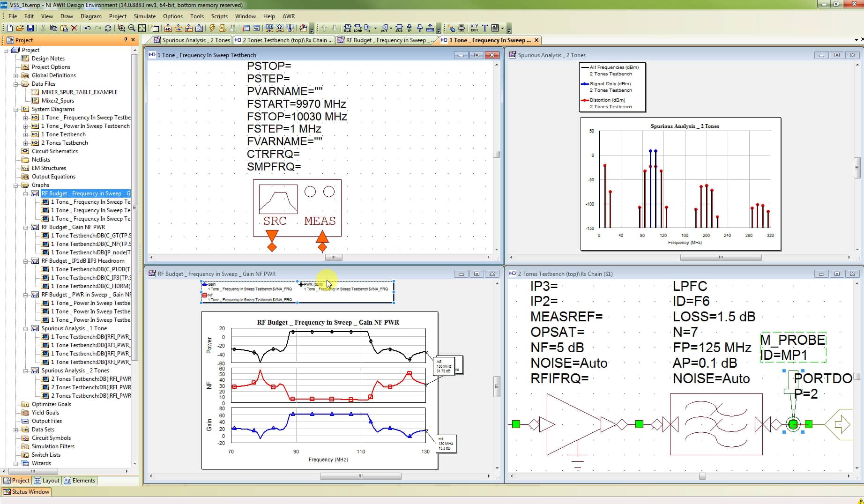Toggle the Project panel auto-hide pin
This screenshot has width=864, height=504.
click(126, 40)
